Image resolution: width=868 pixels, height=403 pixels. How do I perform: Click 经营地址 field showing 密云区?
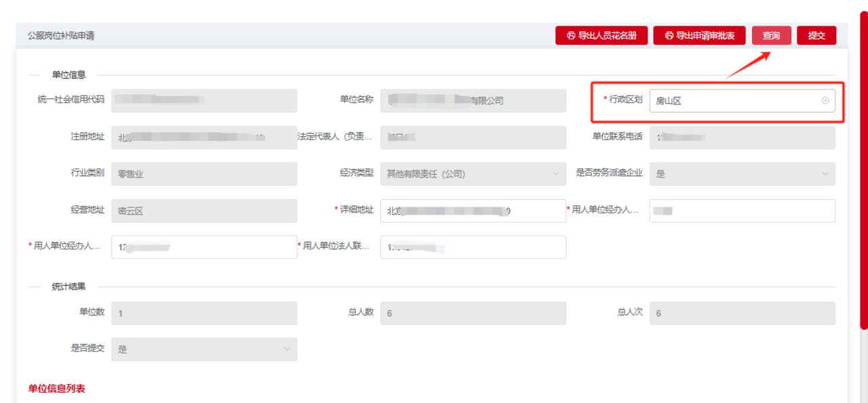tap(203, 211)
